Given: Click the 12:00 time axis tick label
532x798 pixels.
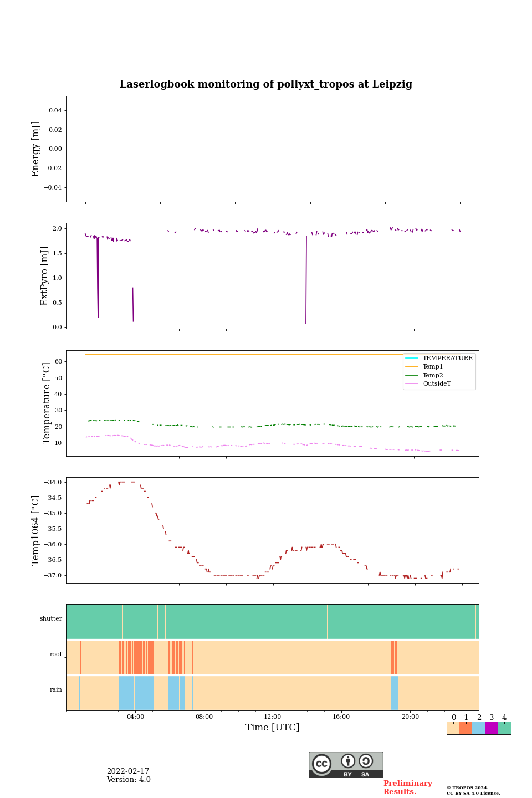Looking at the screenshot, I should (x=272, y=717).
